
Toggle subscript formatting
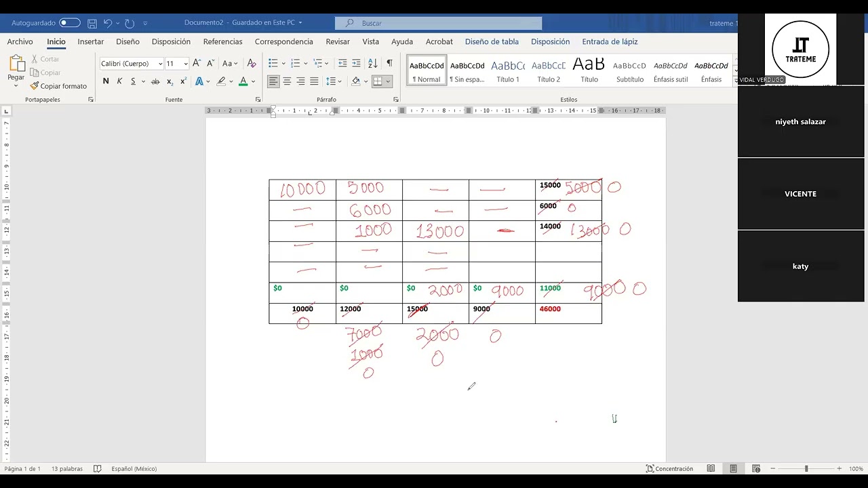click(170, 81)
